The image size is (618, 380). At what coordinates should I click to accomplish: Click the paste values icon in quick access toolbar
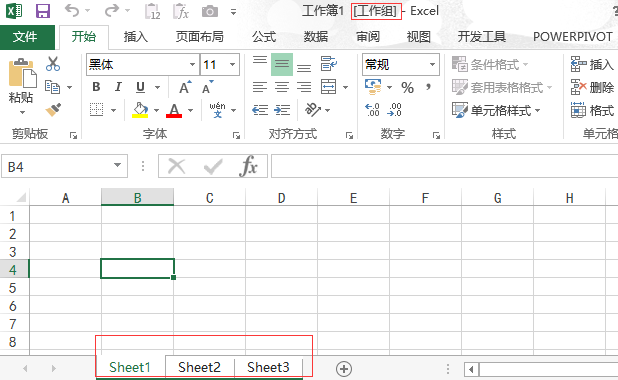[x=153, y=11]
